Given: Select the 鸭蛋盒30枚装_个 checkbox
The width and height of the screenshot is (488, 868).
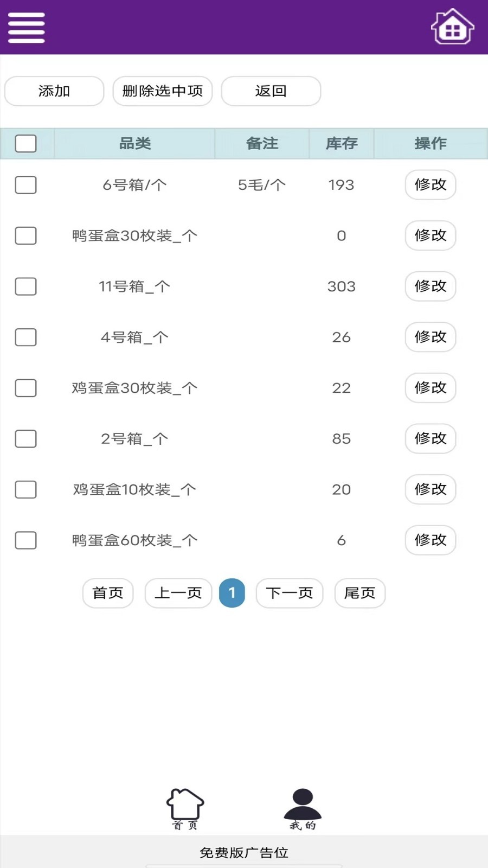Looking at the screenshot, I should (26, 235).
